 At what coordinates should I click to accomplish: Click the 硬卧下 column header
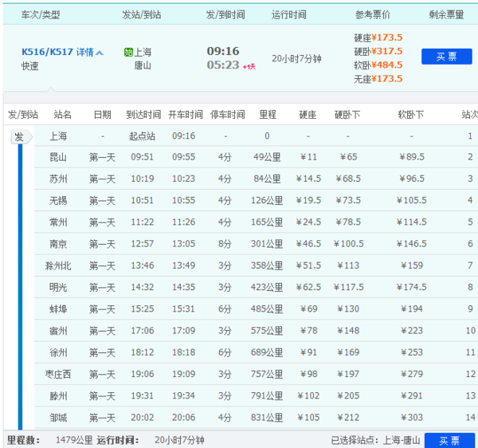(x=347, y=115)
